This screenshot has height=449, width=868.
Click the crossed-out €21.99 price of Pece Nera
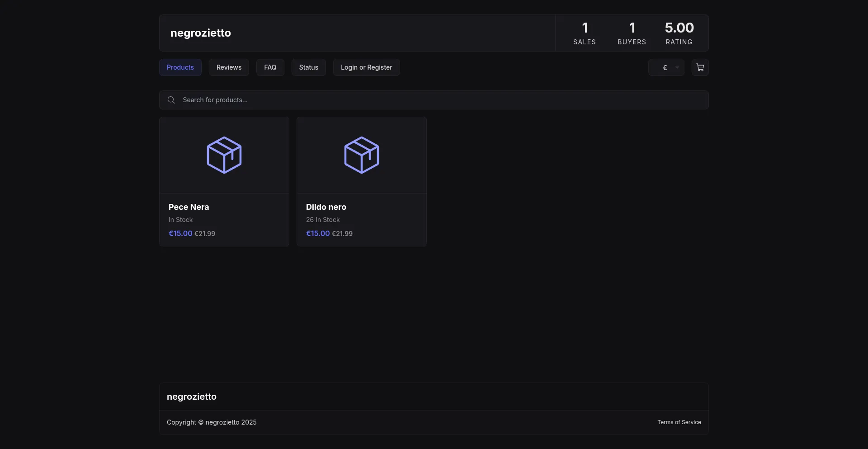205,234
